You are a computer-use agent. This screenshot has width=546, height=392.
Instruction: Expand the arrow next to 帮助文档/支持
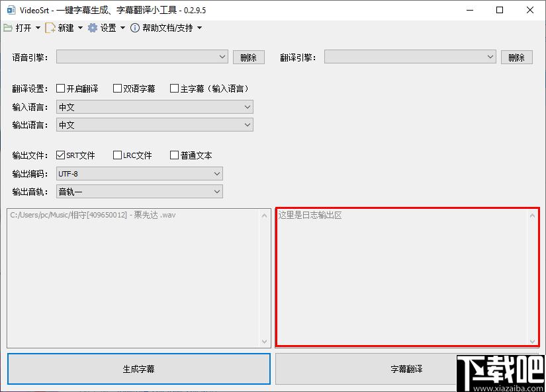(199, 28)
